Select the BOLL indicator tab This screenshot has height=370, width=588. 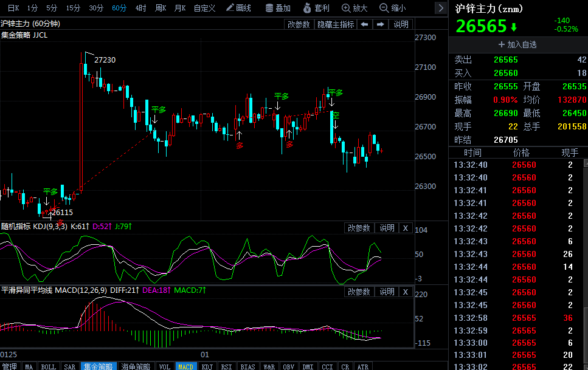(x=48, y=366)
